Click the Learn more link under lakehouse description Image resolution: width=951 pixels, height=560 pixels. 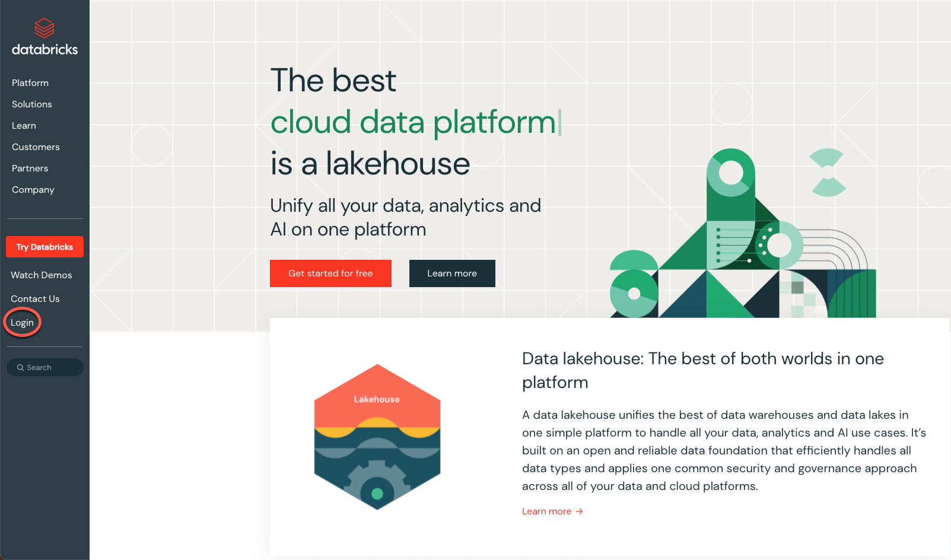(546, 511)
